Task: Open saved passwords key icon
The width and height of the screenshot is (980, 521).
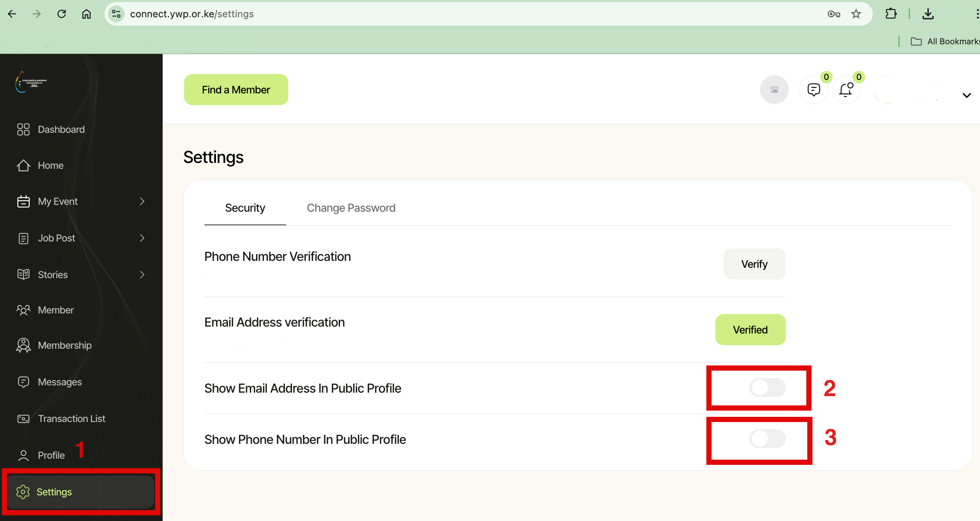Action: [x=834, y=14]
